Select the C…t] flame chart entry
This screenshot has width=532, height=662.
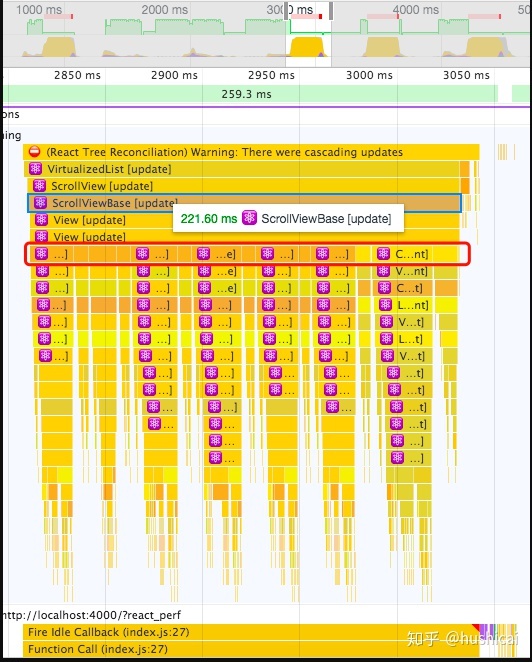(x=402, y=288)
